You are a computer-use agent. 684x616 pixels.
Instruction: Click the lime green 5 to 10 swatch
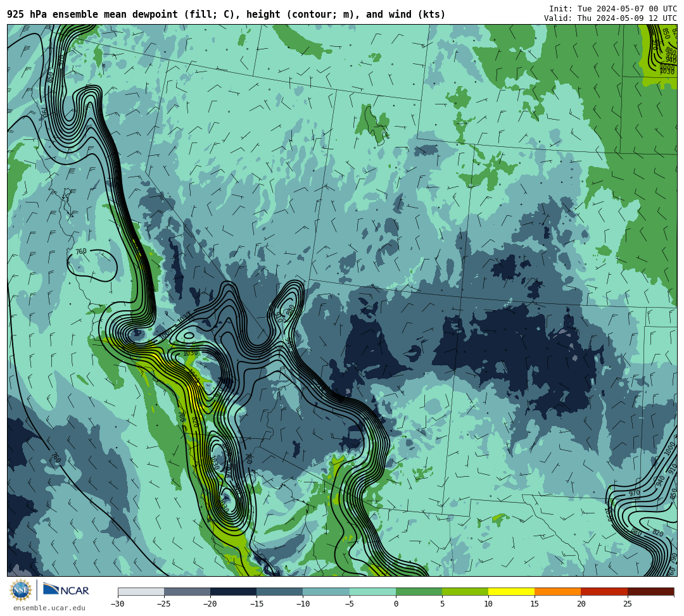point(465,591)
